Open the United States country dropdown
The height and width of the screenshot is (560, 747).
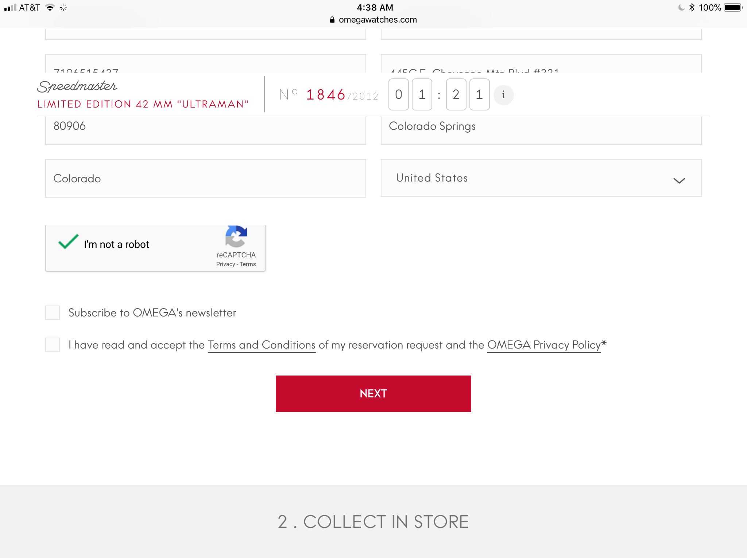coord(541,178)
